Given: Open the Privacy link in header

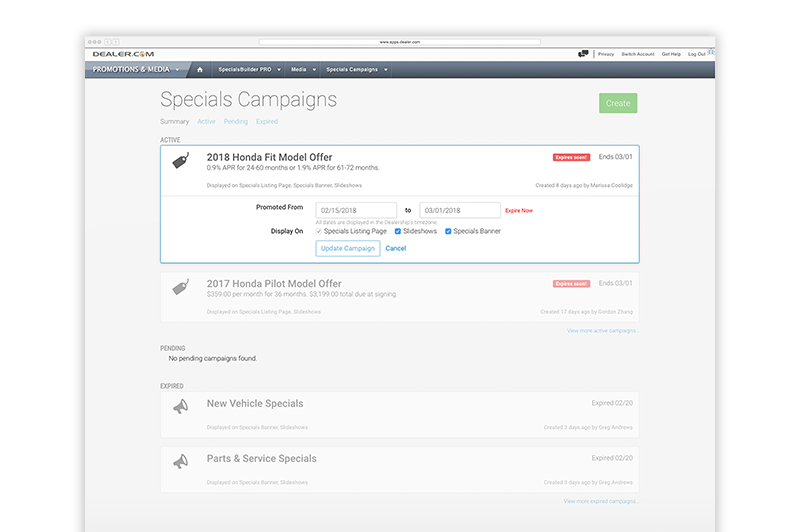Looking at the screenshot, I should (606, 54).
